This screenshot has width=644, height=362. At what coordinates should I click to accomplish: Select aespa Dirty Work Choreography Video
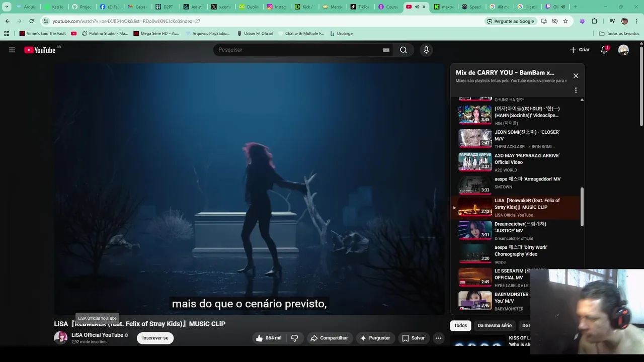pos(475,254)
